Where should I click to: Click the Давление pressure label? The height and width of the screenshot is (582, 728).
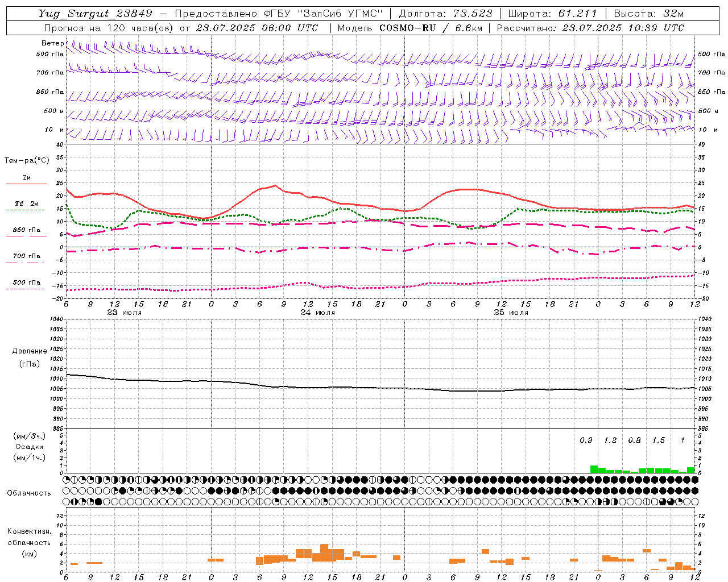[x=30, y=351]
